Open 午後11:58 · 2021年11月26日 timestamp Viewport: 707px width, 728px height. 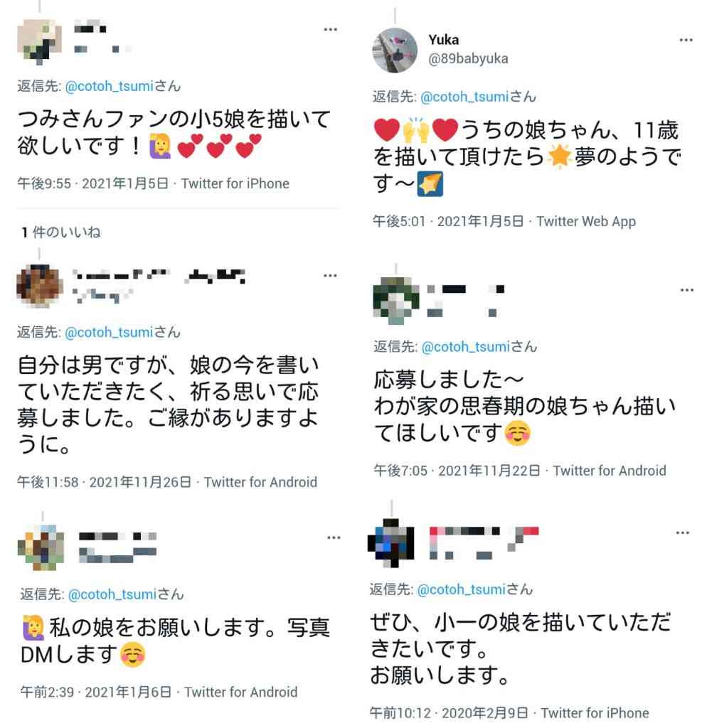104,482
